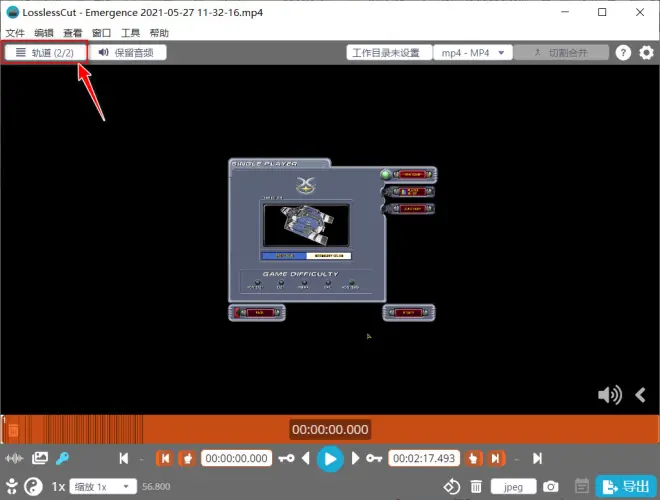Toggle 保留音频 keep audio button

[128, 53]
